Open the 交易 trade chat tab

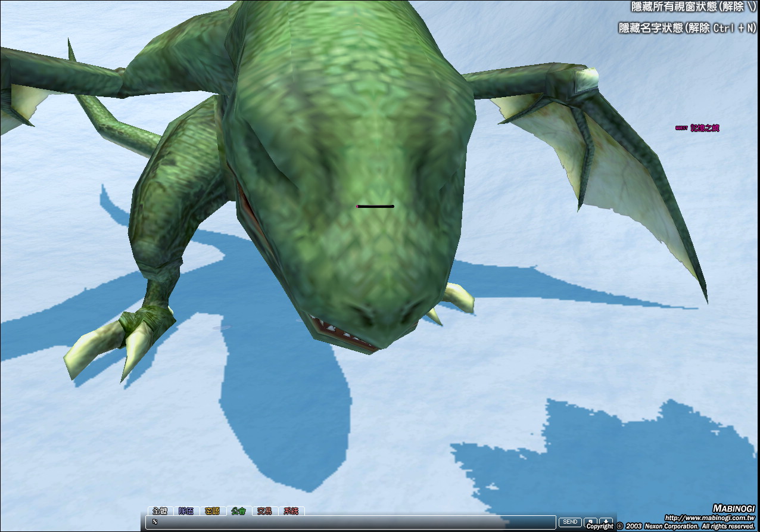coord(264,511)
